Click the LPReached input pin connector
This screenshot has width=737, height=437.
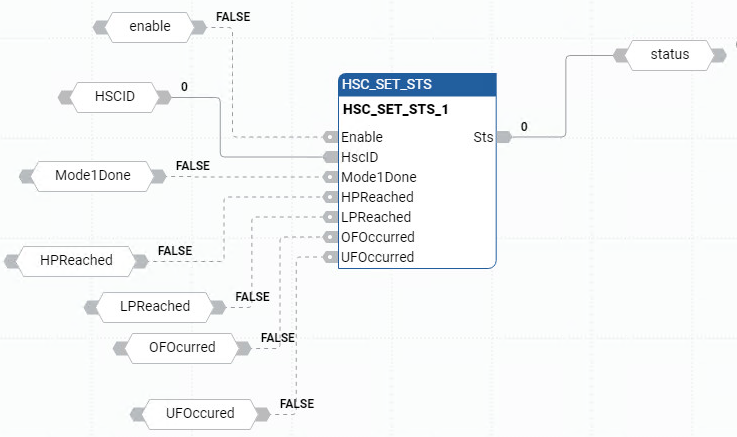[x=331, y=217]
